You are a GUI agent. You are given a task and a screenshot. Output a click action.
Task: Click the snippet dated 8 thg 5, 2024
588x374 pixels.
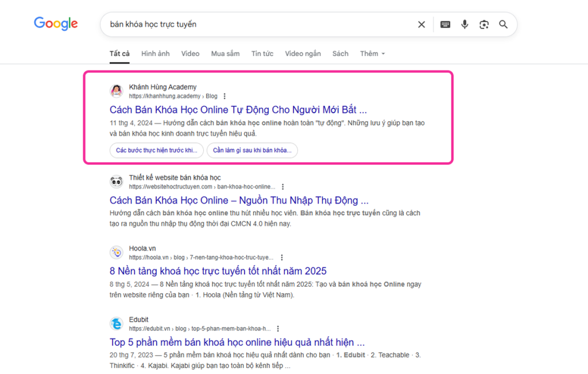265,289
